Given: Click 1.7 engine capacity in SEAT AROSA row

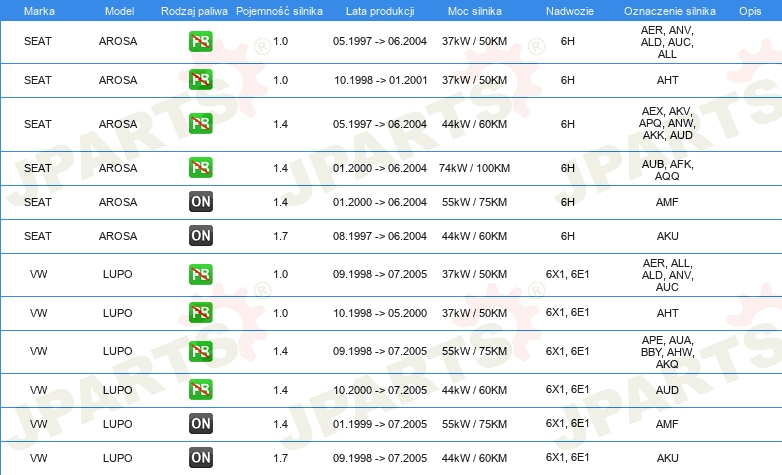Looking at the screenshot, I should pos(280,236).
